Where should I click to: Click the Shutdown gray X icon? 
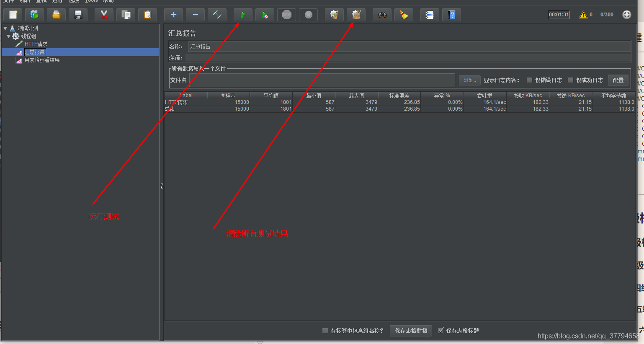[x=309, y=15]
